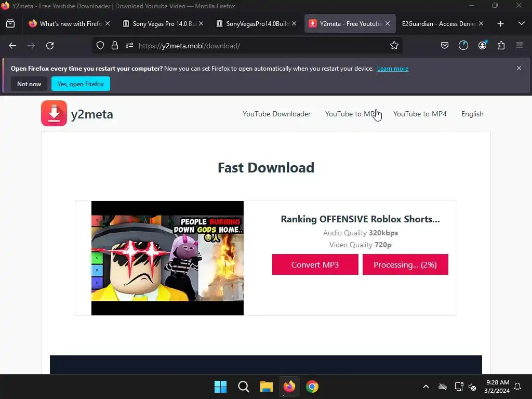Click the Convert MP3 button
This screenshot has height=399, width=532.
click(x=315, y=264)
